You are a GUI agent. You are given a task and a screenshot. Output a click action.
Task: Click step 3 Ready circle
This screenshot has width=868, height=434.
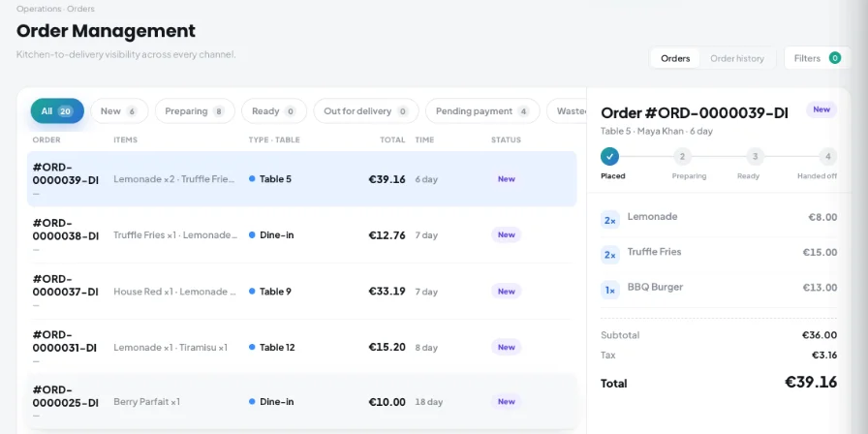(x=755, y=157)
